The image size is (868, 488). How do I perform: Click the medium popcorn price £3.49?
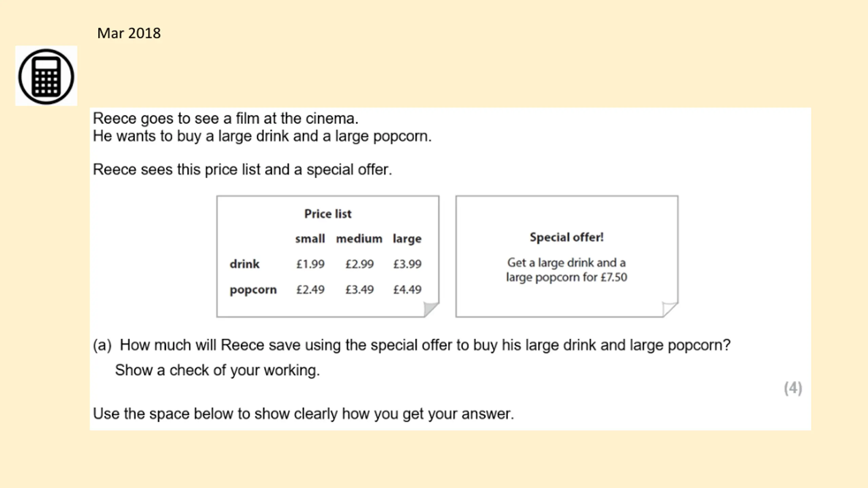click(x=359, y=289)
